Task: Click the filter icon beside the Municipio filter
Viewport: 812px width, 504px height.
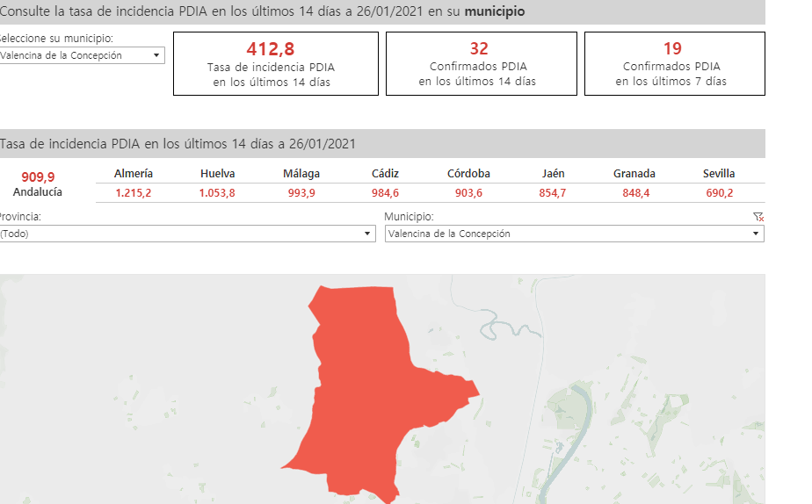Action: pos(758,217)
